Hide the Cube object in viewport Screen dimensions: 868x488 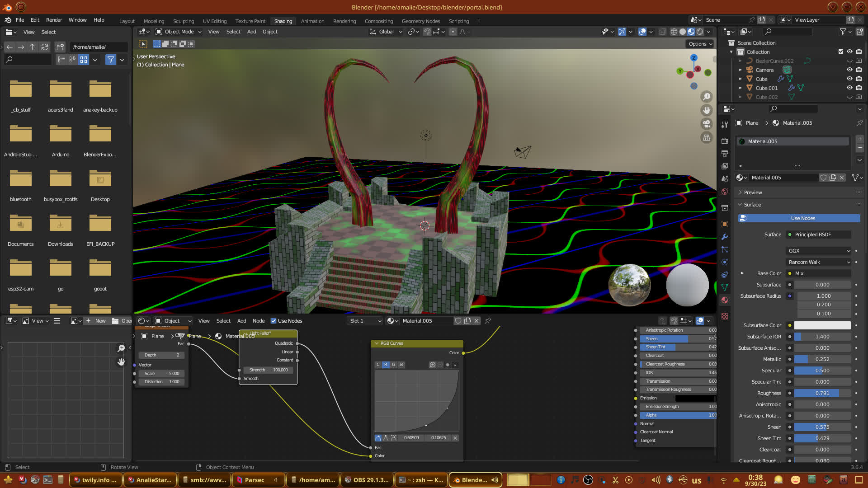point(849,79)
